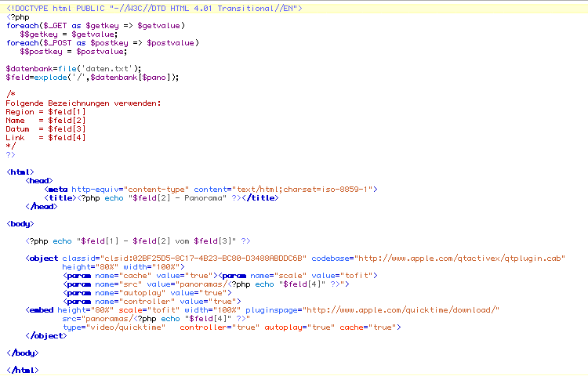Screen dimensions: 588x387
Task: Click the string 'daten.txt' in the file() call
Action: click(x=107, y=69)
